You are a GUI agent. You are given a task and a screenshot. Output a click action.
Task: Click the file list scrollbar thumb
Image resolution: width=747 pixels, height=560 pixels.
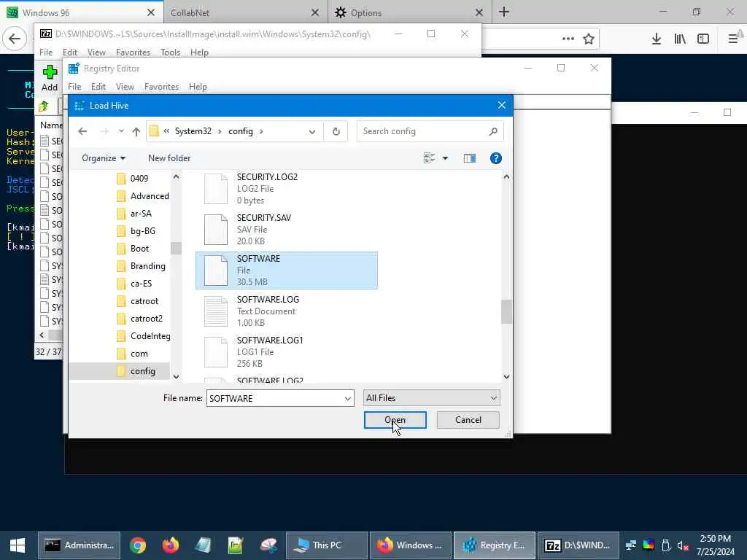point(506,312)
